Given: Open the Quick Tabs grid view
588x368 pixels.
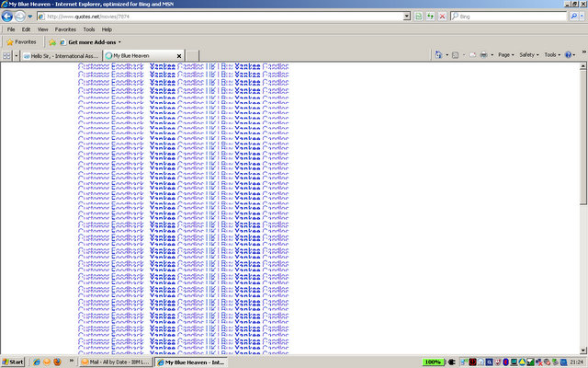Looking at the screenshot, I should coord(7,55).
